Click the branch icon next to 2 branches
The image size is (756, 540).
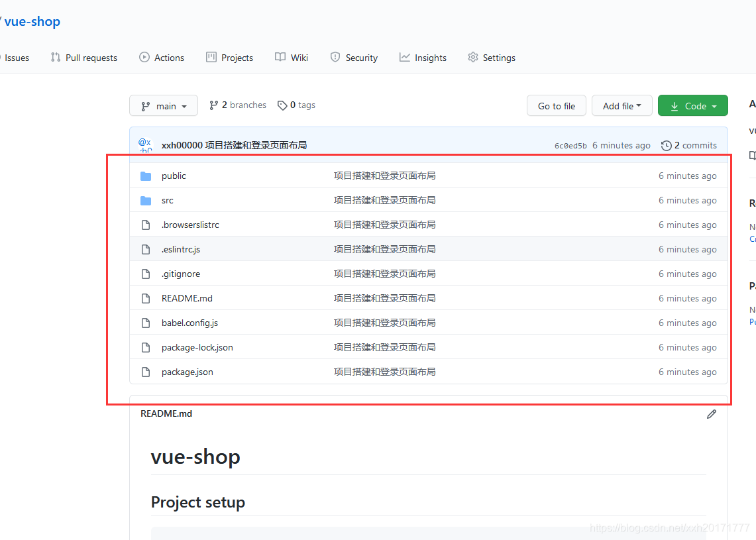pyautogui.click(x=213, y=105)
